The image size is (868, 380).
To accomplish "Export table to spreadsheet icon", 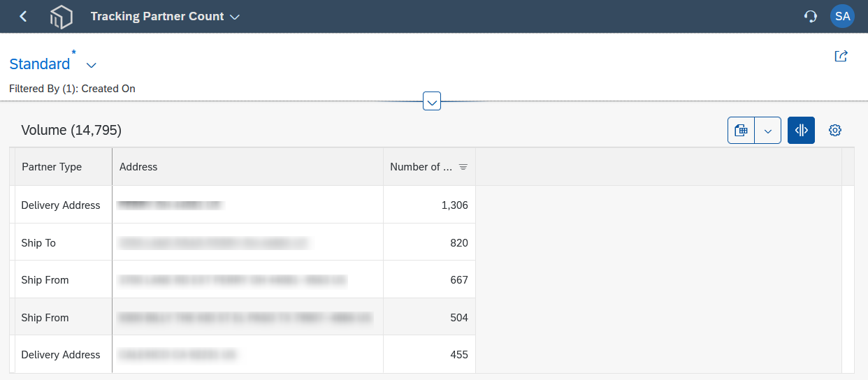I will [742, 130].
